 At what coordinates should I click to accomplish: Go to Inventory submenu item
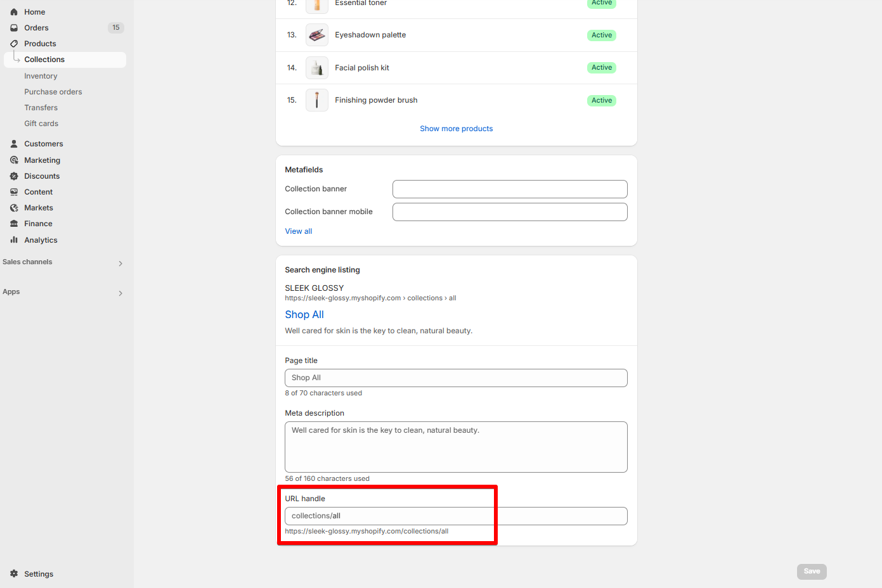[x=41, y=76]
